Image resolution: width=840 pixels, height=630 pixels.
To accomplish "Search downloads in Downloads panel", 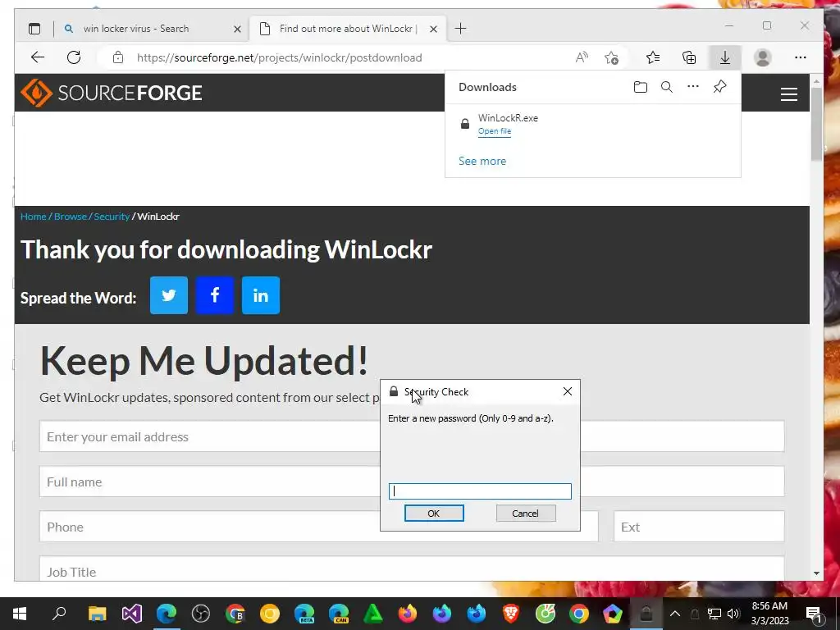I will [x=666, y=87].
